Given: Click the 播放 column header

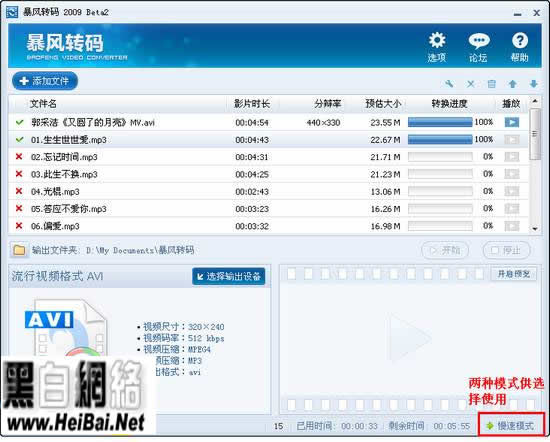Looking at the screenshot, I should [511, 104].
